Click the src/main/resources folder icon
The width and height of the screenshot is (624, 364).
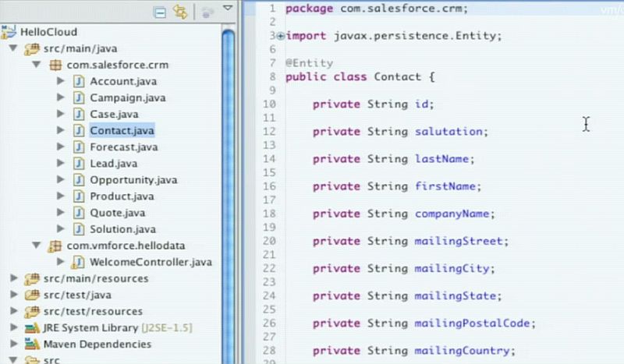pos(32,279)
